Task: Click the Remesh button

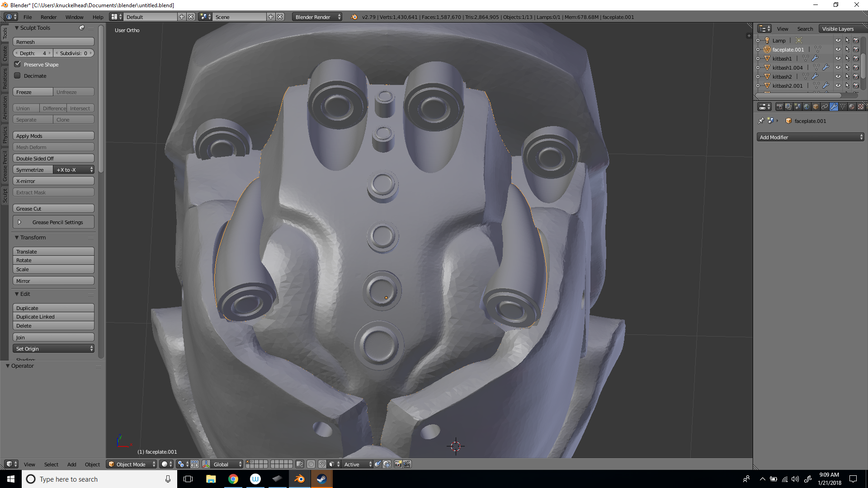Action: pos(53,42)
